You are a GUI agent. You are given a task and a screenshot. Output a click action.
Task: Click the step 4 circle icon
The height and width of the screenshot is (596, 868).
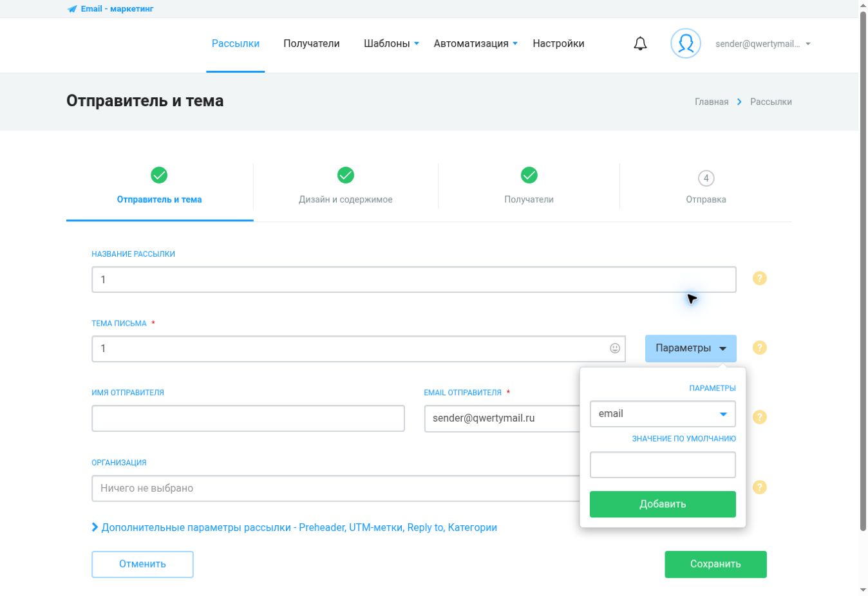(706, 178)
